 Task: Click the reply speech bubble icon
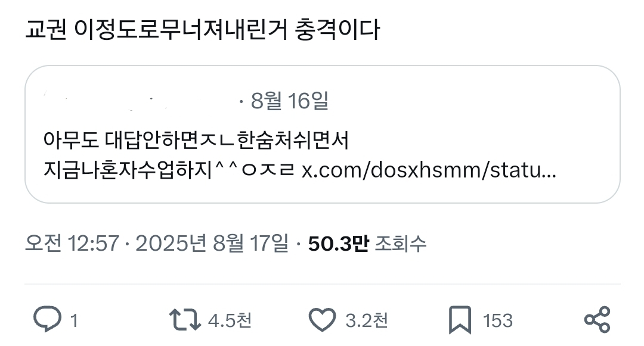[47, 319]
